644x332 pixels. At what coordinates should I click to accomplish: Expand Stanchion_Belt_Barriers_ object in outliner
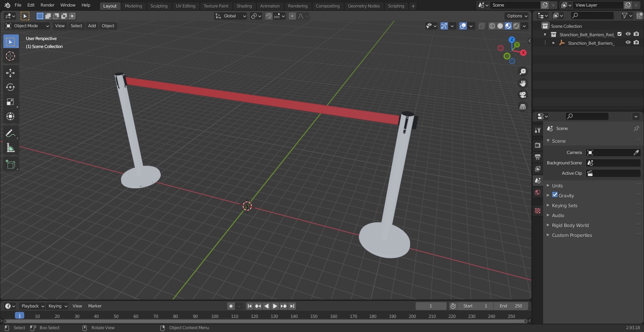(x=553, y=43)
